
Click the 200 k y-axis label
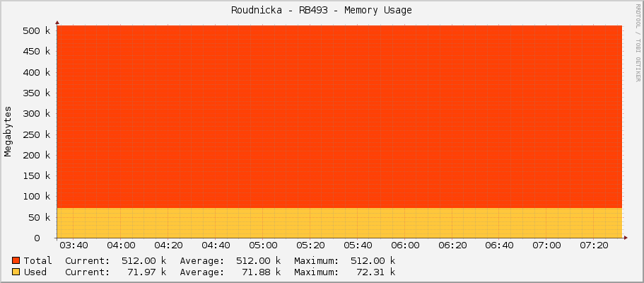(37, 155)
